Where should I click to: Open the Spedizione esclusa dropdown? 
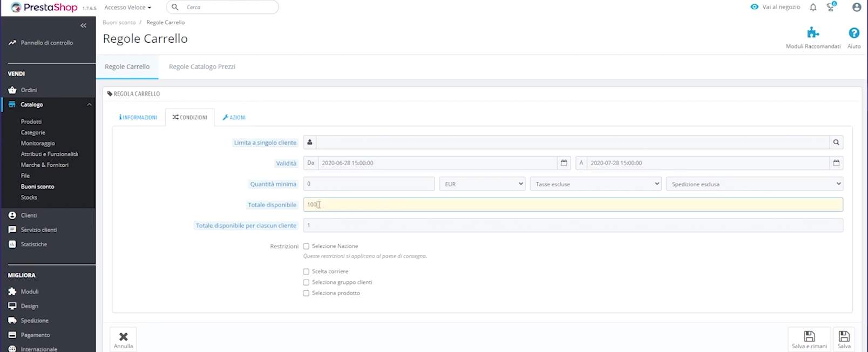pos(754,184)
